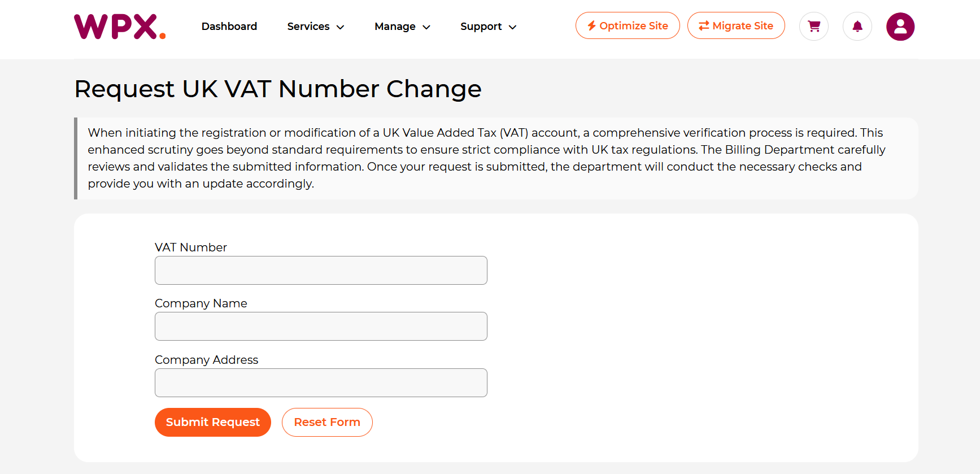Expand the chevron arrow beside Support
Screen dimensions: 980x474
(513, 27)
